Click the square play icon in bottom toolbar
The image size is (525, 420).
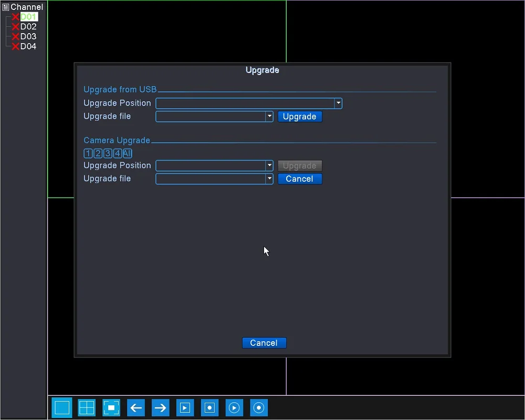click(x=185, y=407)
